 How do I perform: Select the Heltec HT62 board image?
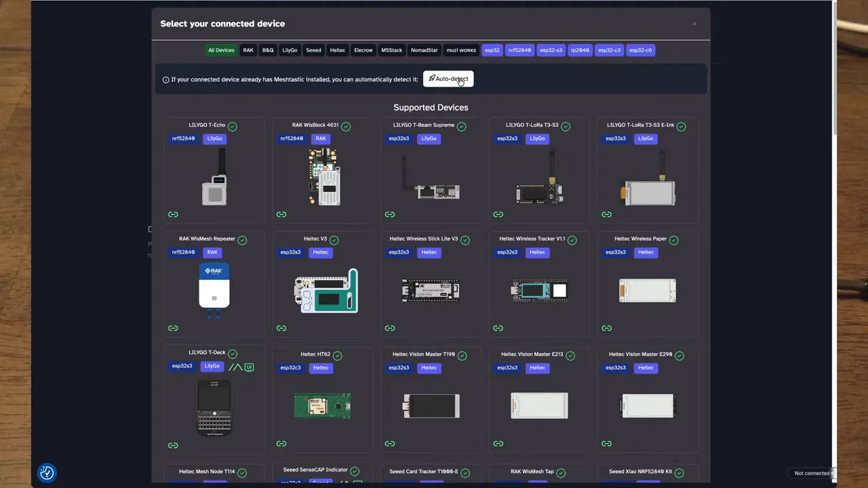point(323,406)
